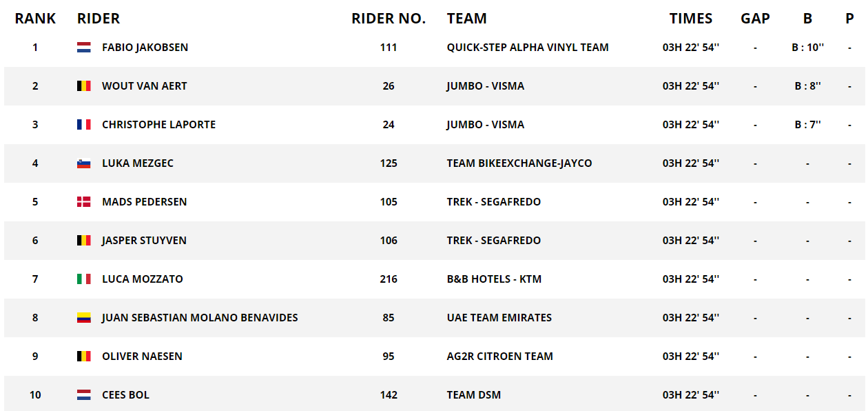868x411 pixels.
Task: Click the GAP column header
Action: tap(755, 19)
